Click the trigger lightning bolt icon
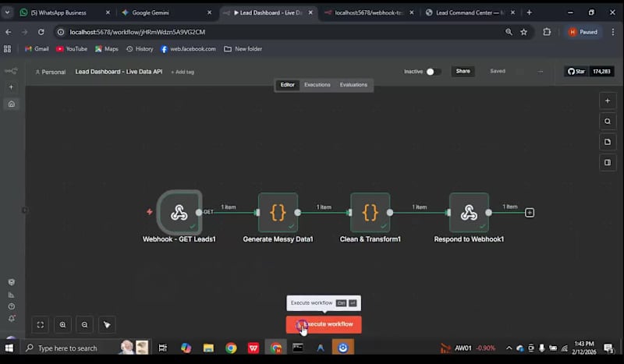624x364 pixels. [150, 212]
